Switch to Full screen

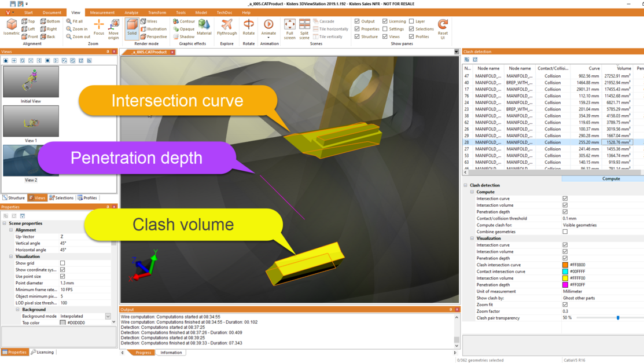pos(289,29)
